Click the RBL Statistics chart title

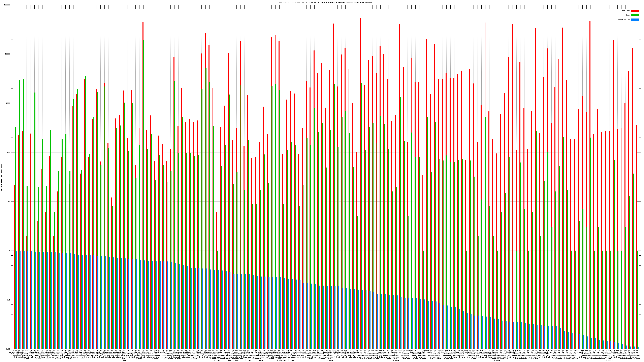pyautogui.click(x=325, y=2)
